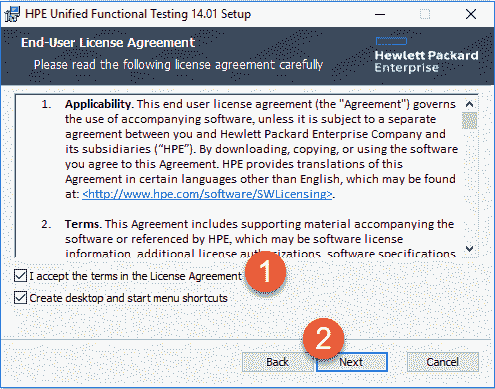The image size is (495, 389).
Task: Go to the previous step with Back
Action: coord(277,362)
